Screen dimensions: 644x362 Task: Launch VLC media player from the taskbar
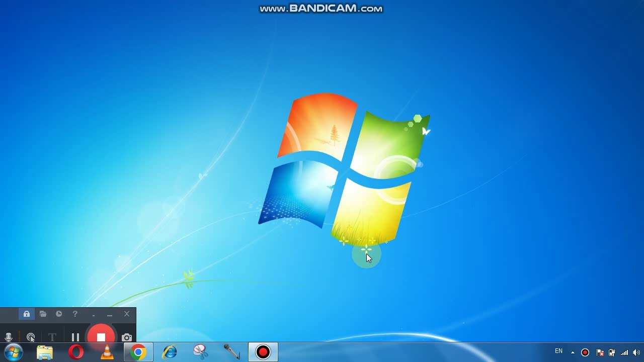tap(107, 352)
